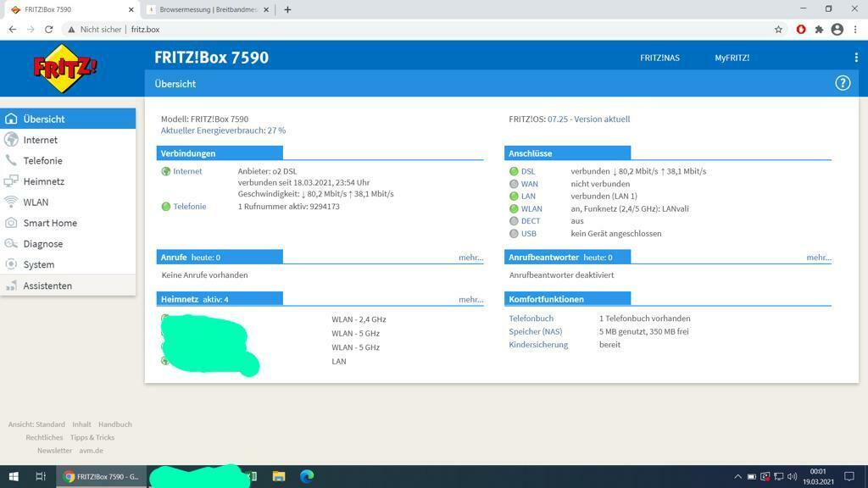Open File Explorer from the taskbar
Viewport: 868px width, 488px height.
(278, 476)
